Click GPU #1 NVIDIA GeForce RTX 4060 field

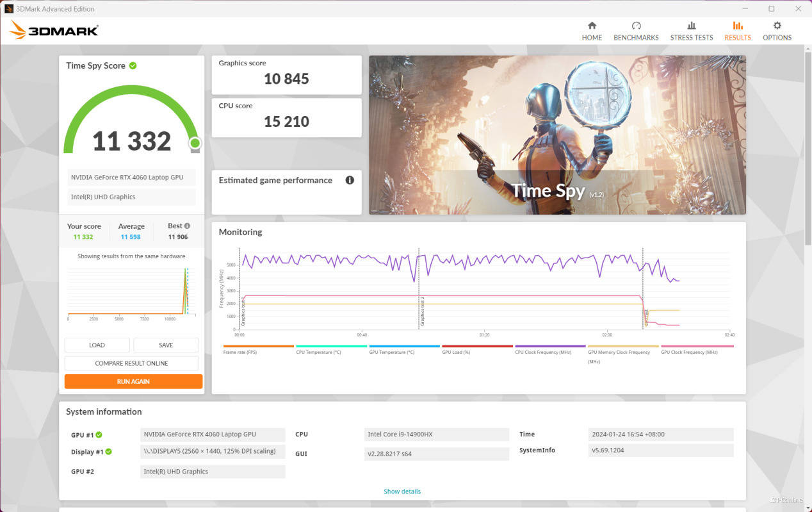[x=213, y=434]
